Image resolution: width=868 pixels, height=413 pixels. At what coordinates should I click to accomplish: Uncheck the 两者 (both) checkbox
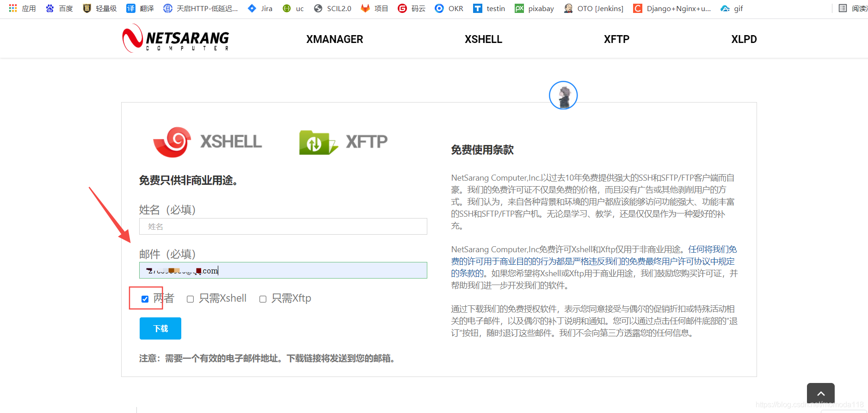click(x=145, y=299)
